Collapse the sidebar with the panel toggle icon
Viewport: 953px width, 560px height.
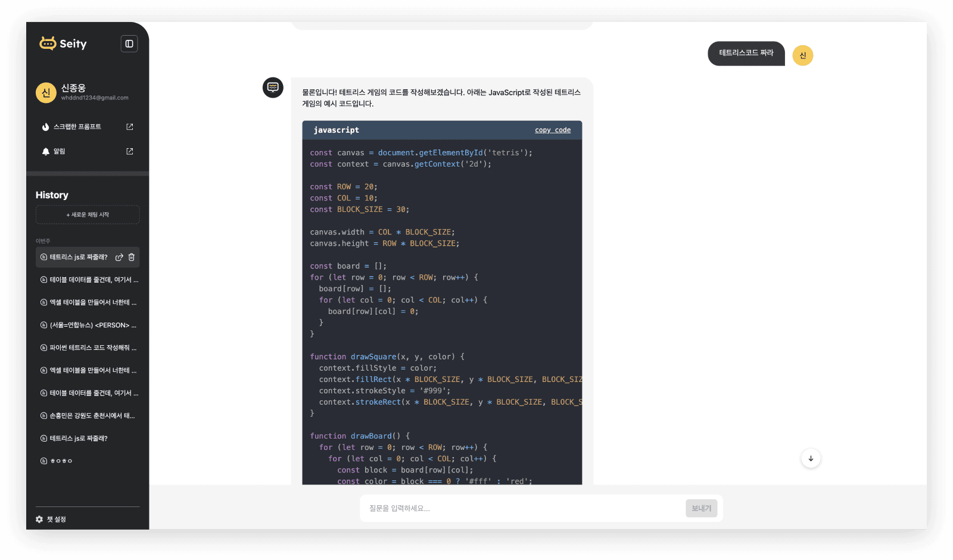(x=129, y=44)
